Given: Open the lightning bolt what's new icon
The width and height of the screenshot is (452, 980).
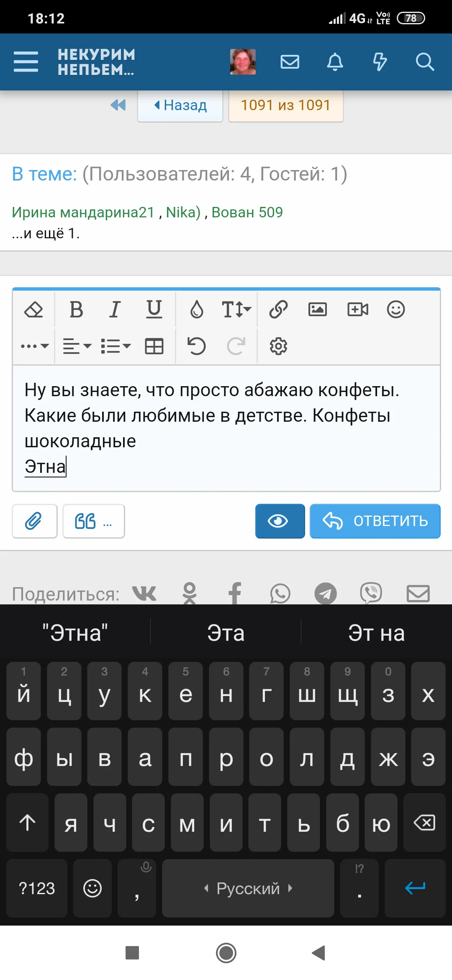Looking at the screenshot, I should (380, 62).
